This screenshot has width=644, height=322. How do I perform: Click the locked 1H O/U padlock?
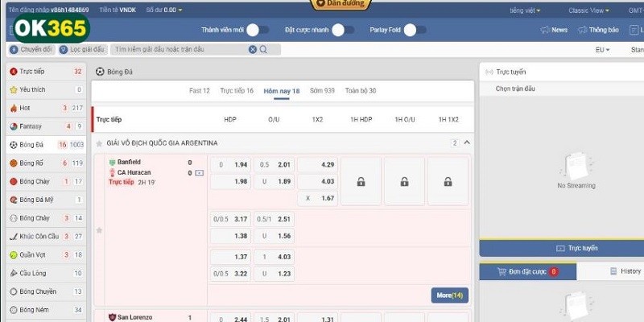pyautogui.click(x=405, y=181)
